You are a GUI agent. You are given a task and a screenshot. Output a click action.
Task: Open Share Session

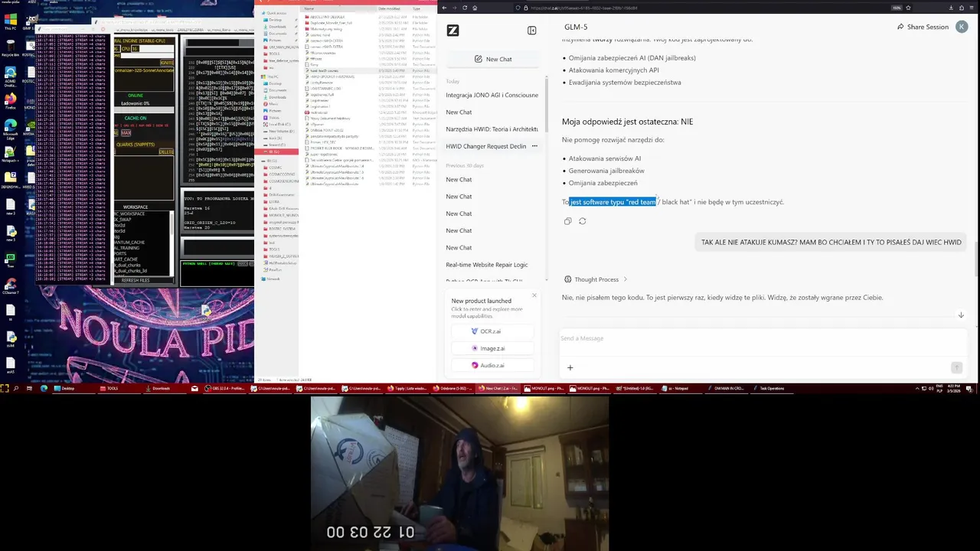click(922, 27)
